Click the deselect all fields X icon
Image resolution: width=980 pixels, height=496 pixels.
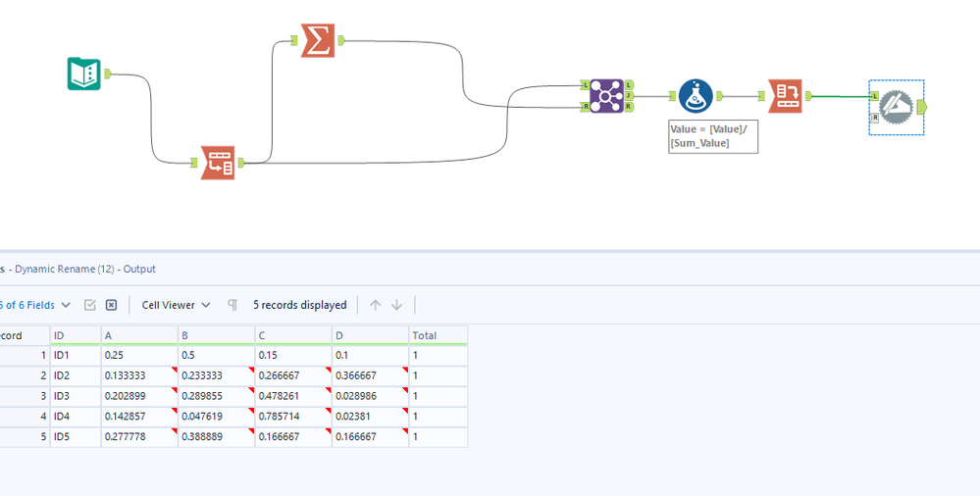[111, 305]
